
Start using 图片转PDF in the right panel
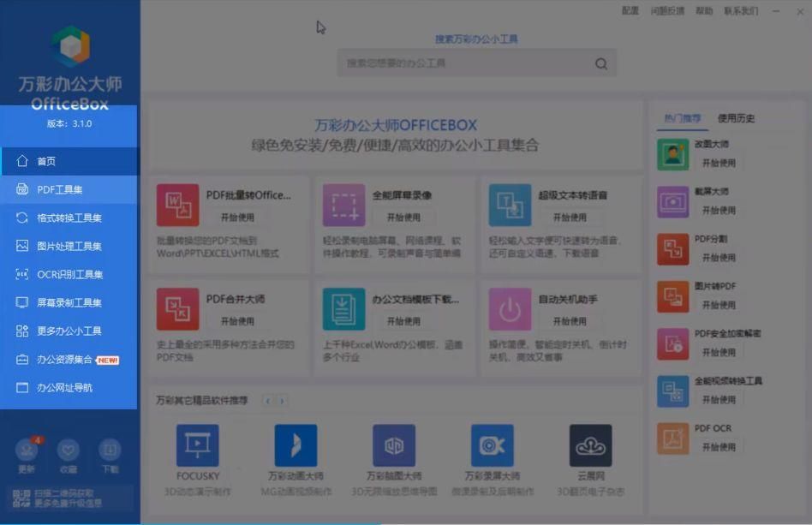pos(719,305)
